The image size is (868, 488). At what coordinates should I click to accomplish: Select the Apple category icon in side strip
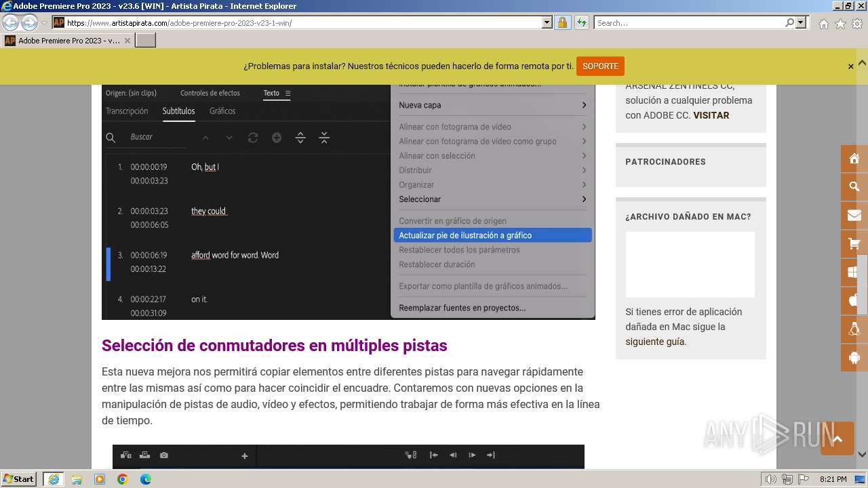click(x=854, y=301)
